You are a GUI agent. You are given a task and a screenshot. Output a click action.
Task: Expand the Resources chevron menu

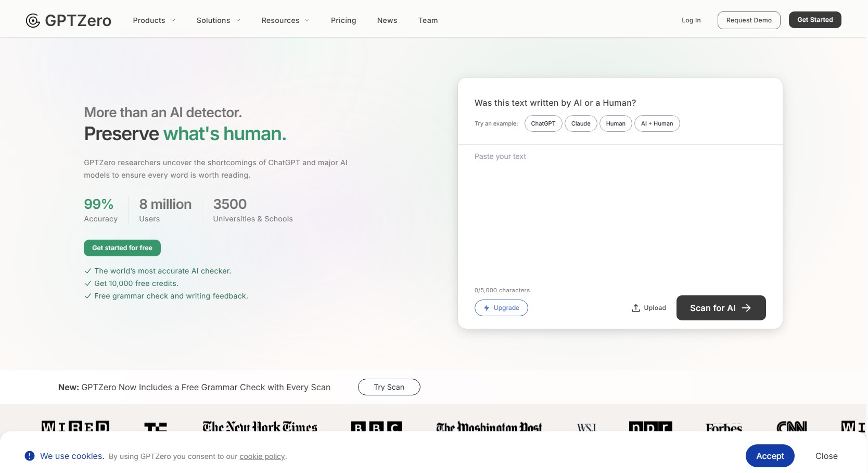[x=307, y=20]
